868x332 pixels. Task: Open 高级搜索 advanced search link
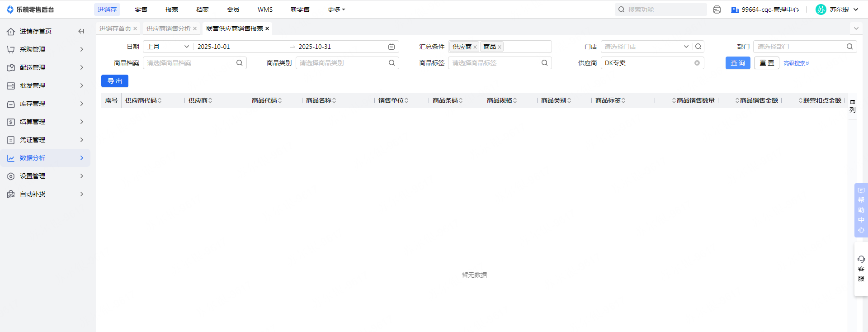coord(796,63)
